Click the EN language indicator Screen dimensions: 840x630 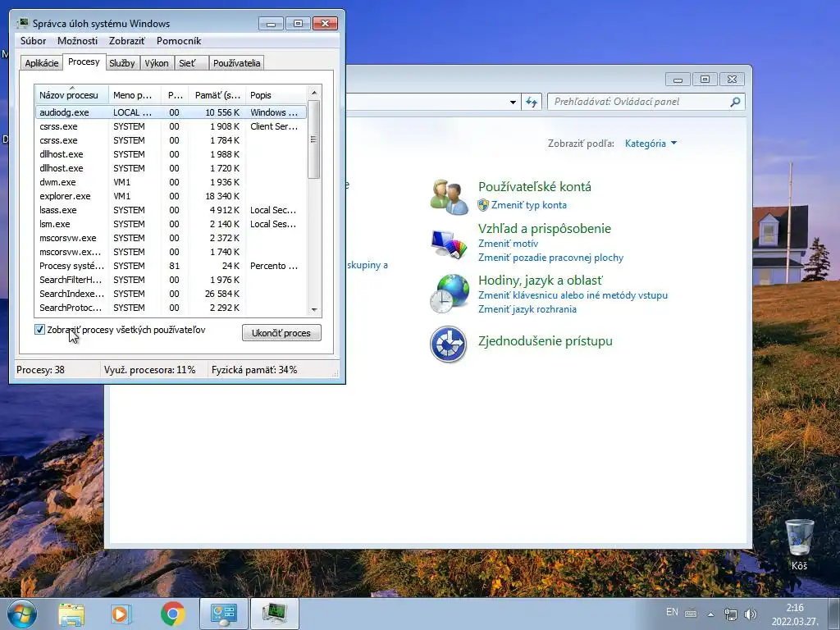pyautogui.click(x=672, y=612)
